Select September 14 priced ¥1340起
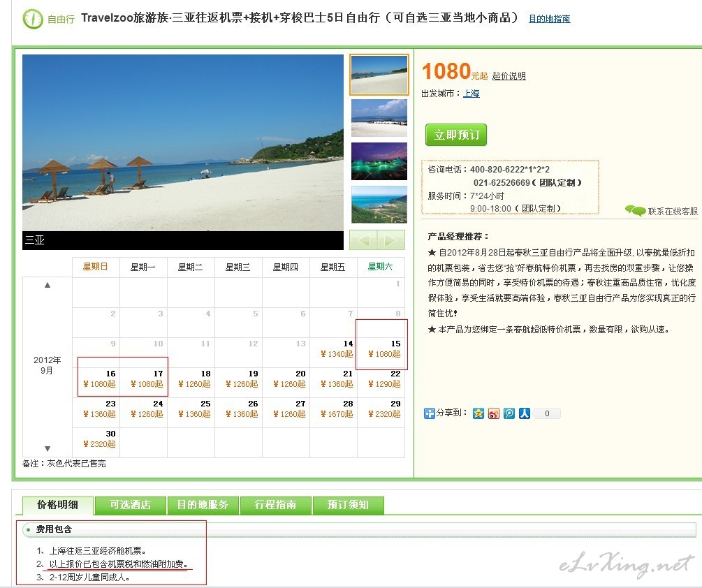Viewport: 702px width, 588px height. (334, 353)
